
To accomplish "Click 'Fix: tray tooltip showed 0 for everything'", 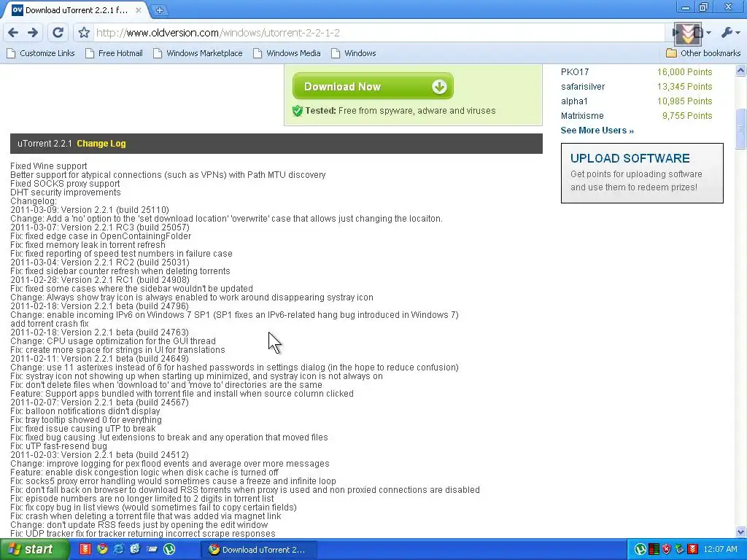I will [x=86, y=420].
